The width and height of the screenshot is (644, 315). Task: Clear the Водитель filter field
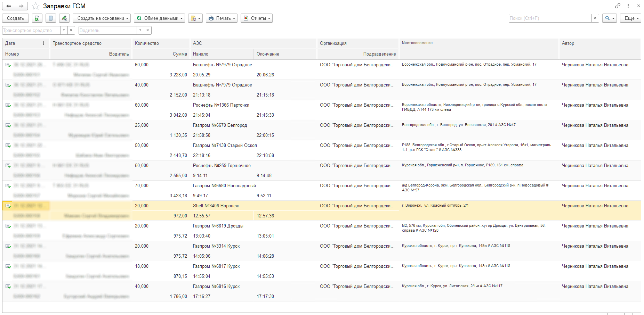(x=148, y=30)
